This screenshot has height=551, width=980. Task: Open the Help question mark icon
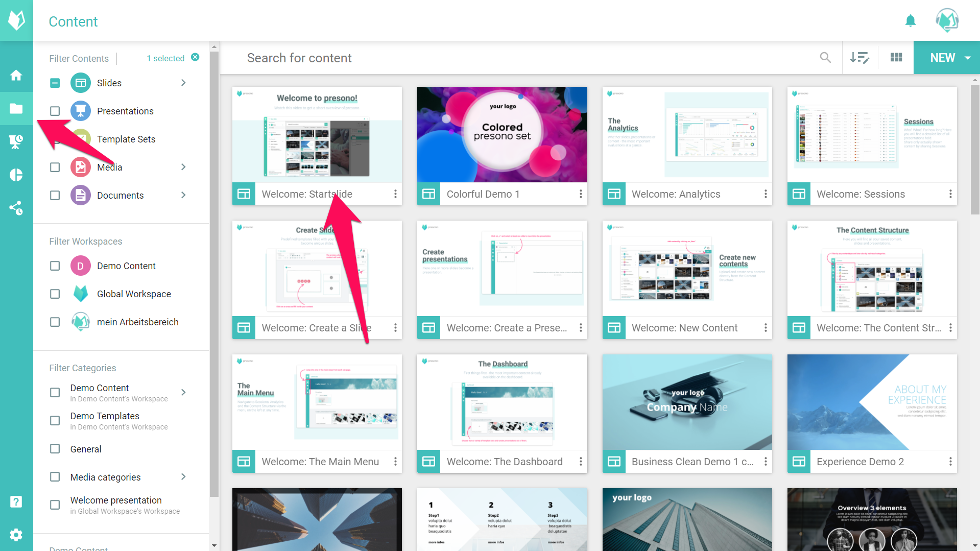point(16,501)
